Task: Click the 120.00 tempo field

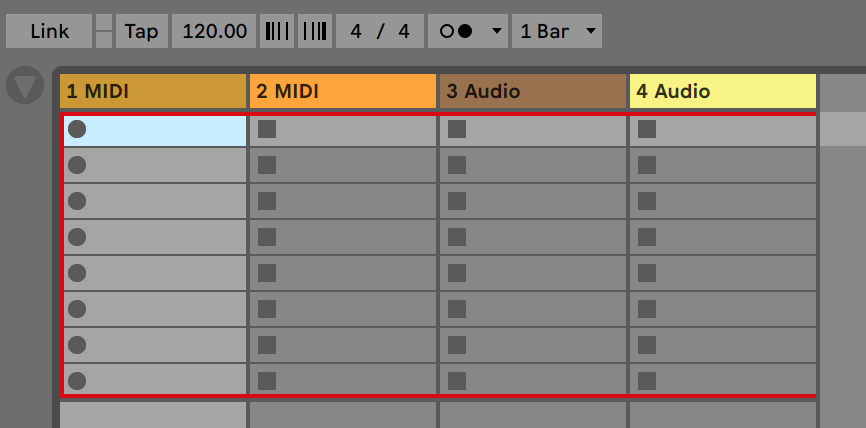Action: [214, 31]
